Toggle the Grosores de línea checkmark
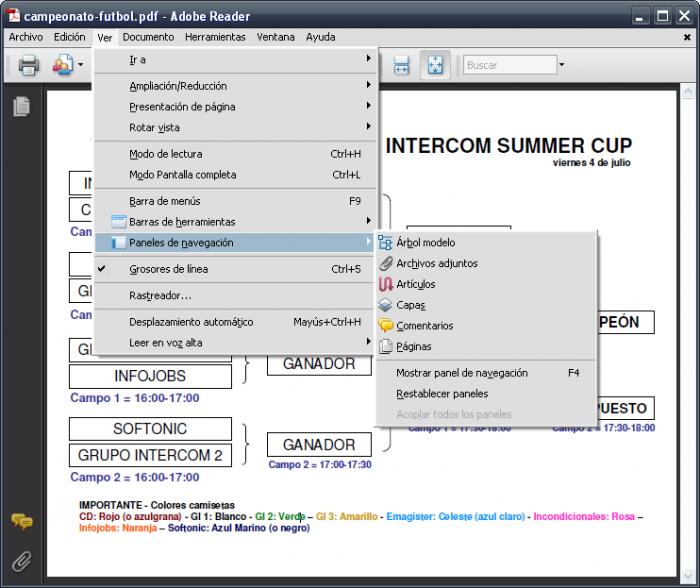Screen dimensions: 700x588 click(x=102, y=269)
